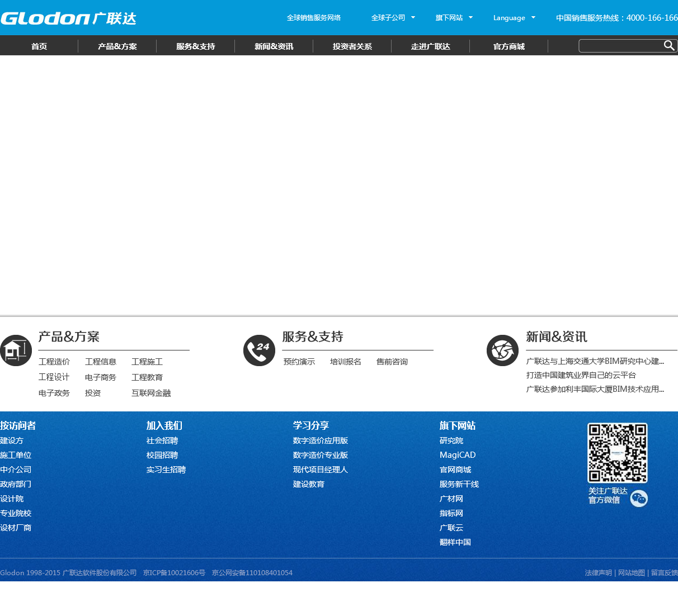Click the 互联网金融 link
The height and width of the screenshot is (616, 678).
[x=151, y=393]
